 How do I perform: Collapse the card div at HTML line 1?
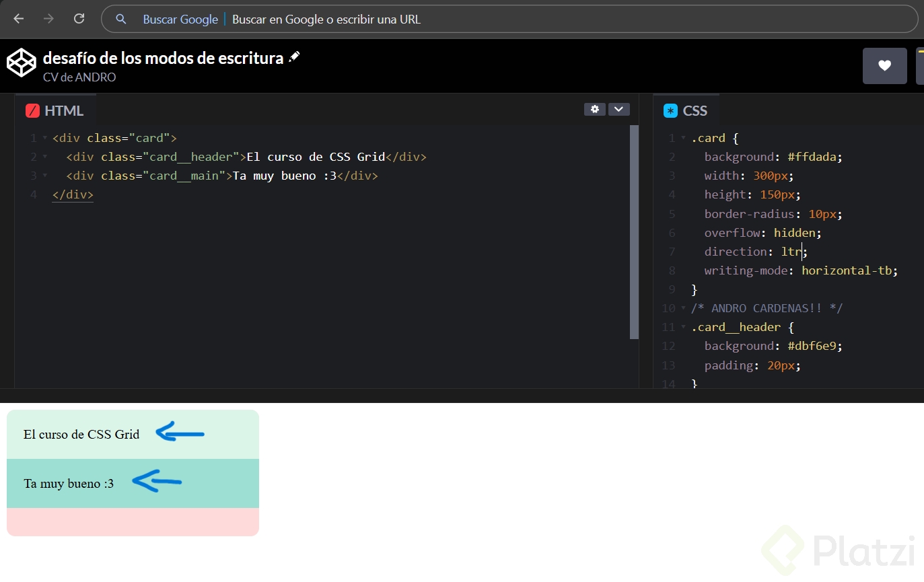pos(45,139)
